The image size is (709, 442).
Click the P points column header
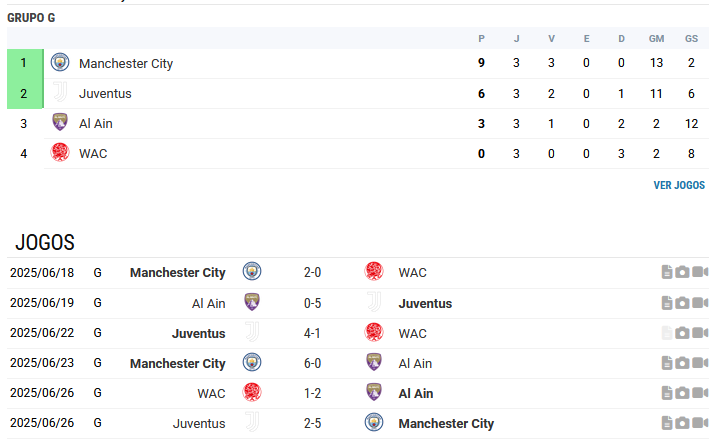click(481, 39)
